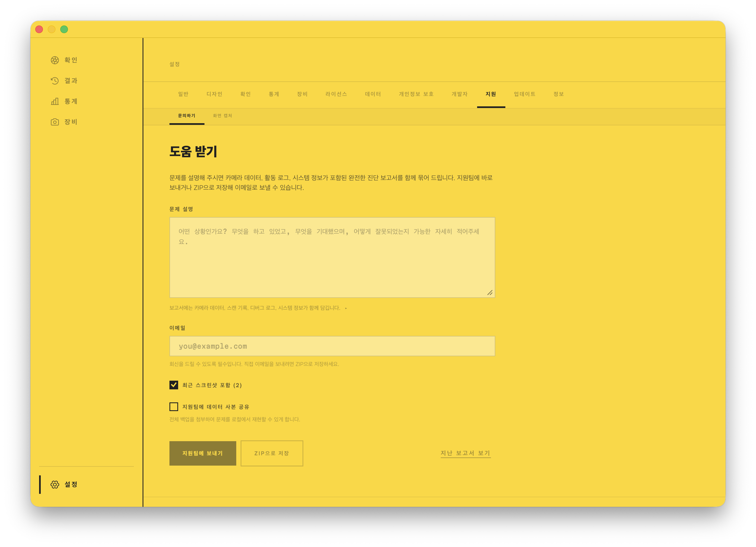This screenshot has height=547, width=756.
Task: Click the 설정 breadcrumb title
Action: tap(175, 64)
